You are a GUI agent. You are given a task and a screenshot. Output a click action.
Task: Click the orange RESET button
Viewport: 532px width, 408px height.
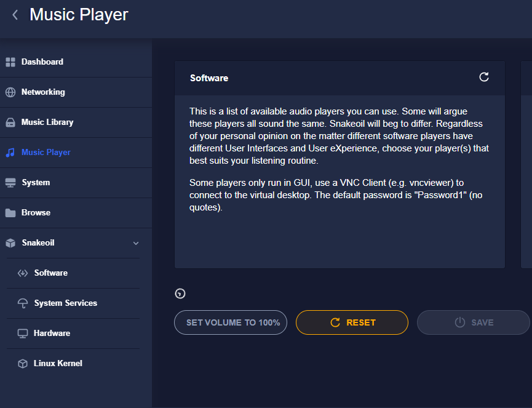pyautogui.click(x=352, y=322)
